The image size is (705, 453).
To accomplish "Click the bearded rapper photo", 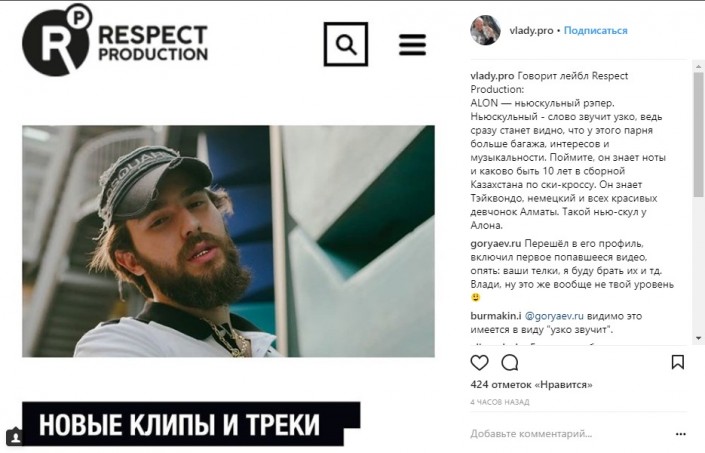I will click(x=228, y=241).
